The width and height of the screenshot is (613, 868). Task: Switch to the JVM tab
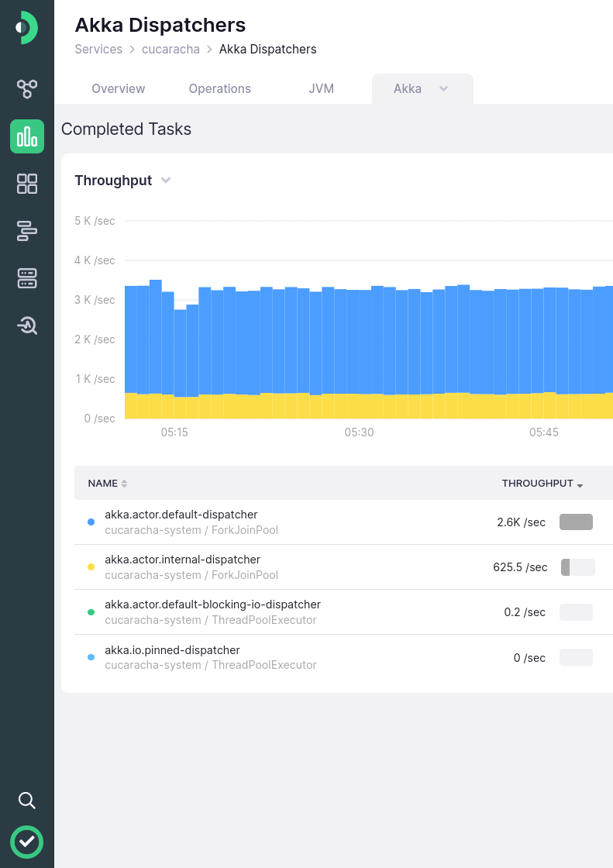tap(321, 88)
